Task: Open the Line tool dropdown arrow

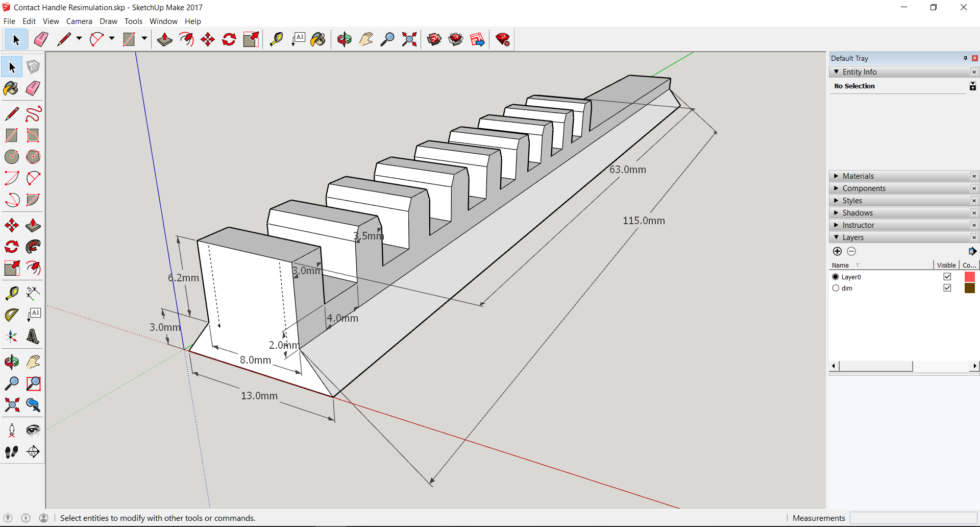Action: 79,39
